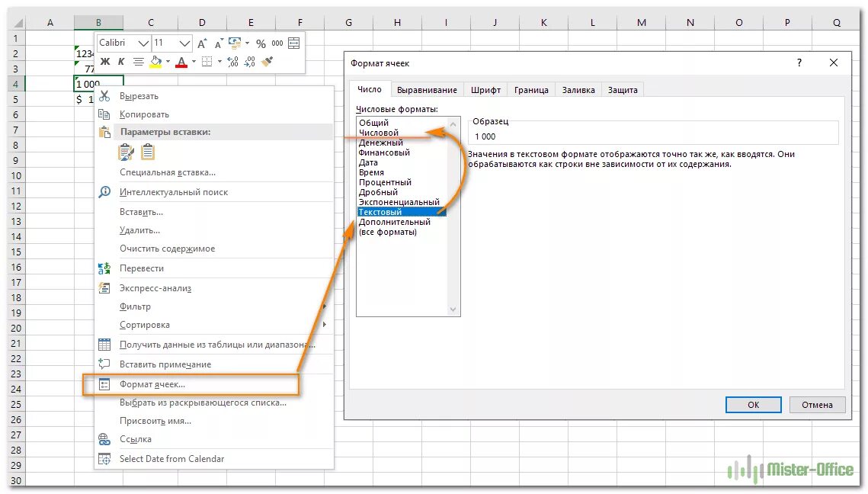Toggle italic (К) formatting
Screen dimensions: 868x494
[x=121, y=62]
